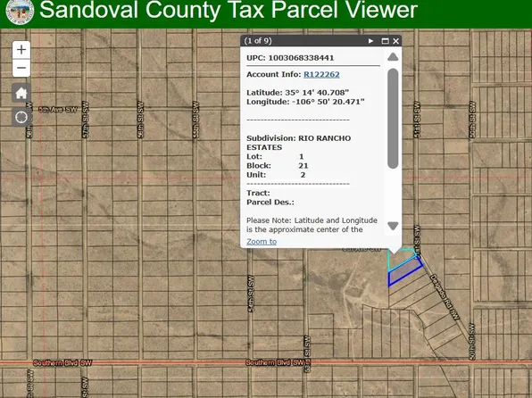Click left Southern Blvd SW road label
Viewport: 532px width, 398px height.
click(x=62, y=363)
